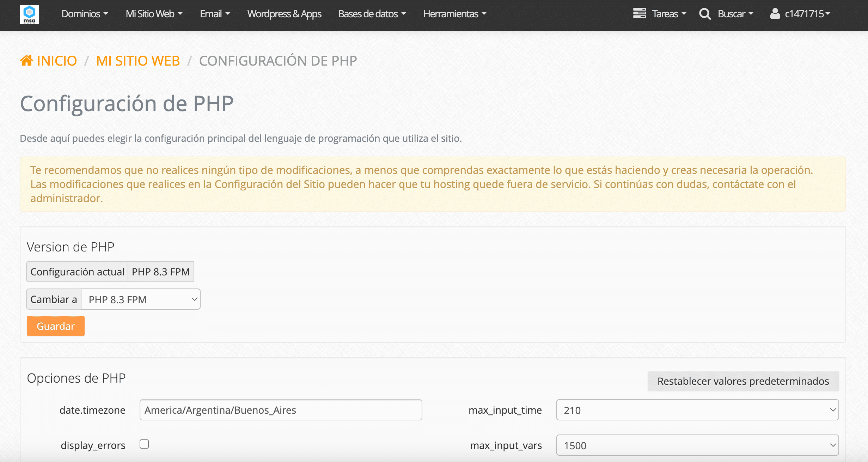Go to MI SITIO WEB breadcrumb link
Image resolution: width=868 pixels, height=462 pixels.
(138, 61)
